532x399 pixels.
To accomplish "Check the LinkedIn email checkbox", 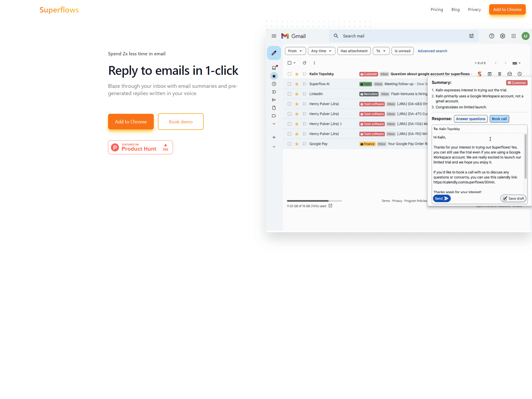I will [289, 94].
